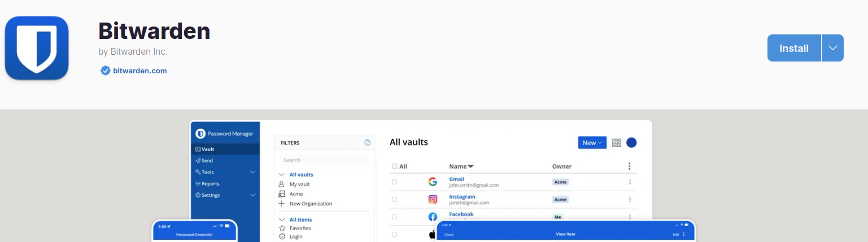
Task: Click Edit in the View Item bar
Action: pos(676,234)
